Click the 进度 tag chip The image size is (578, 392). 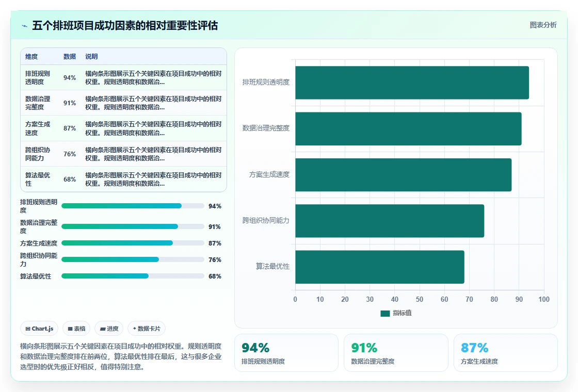pos(109,329)
